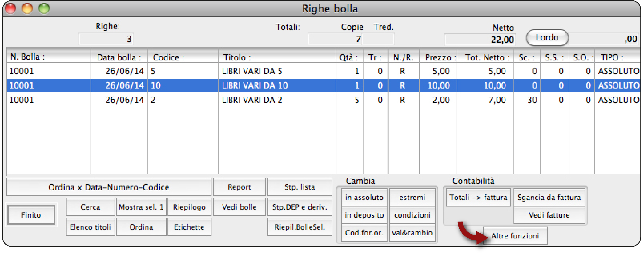Click the S.O. column header
Screen dimensions: 644x255
[582, 57]
